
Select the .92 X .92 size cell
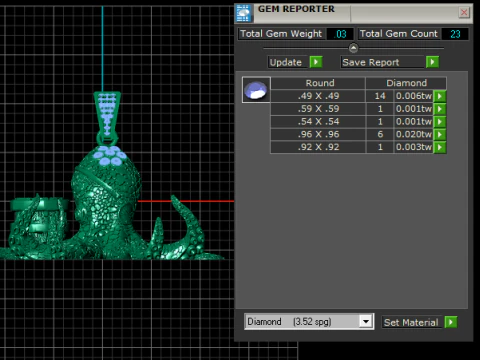[x=318, y=147]
